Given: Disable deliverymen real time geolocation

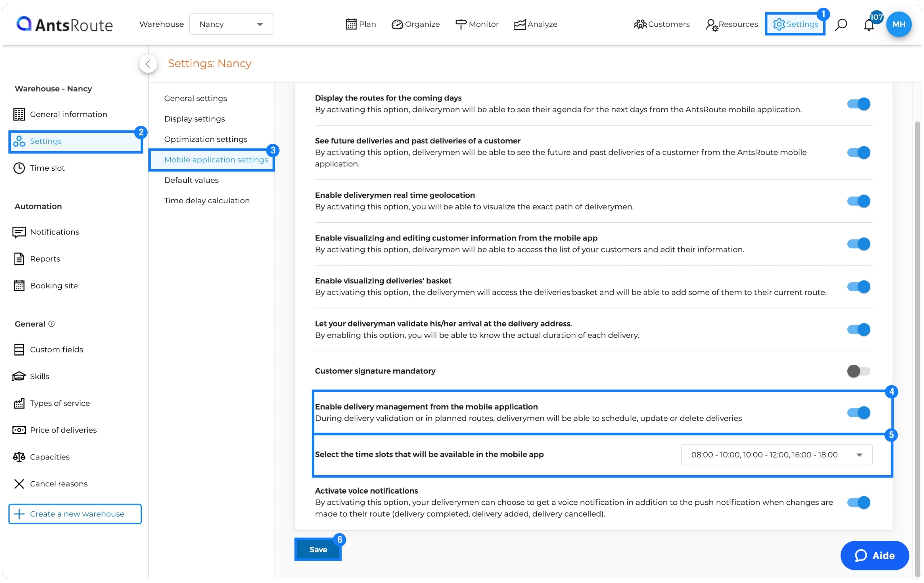Looking at the screenshot, I should 858,201.
